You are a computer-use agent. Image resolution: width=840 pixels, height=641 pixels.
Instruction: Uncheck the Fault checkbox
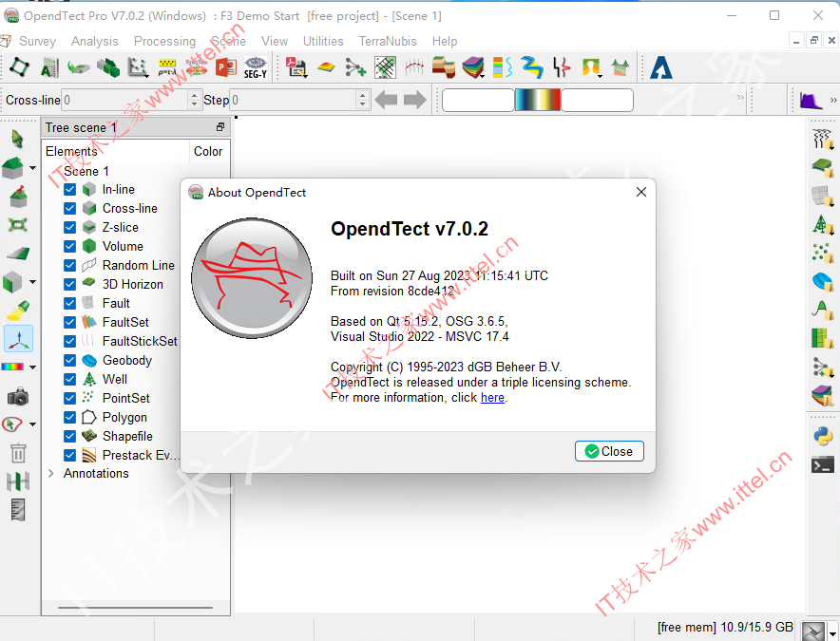click(69, 303)
